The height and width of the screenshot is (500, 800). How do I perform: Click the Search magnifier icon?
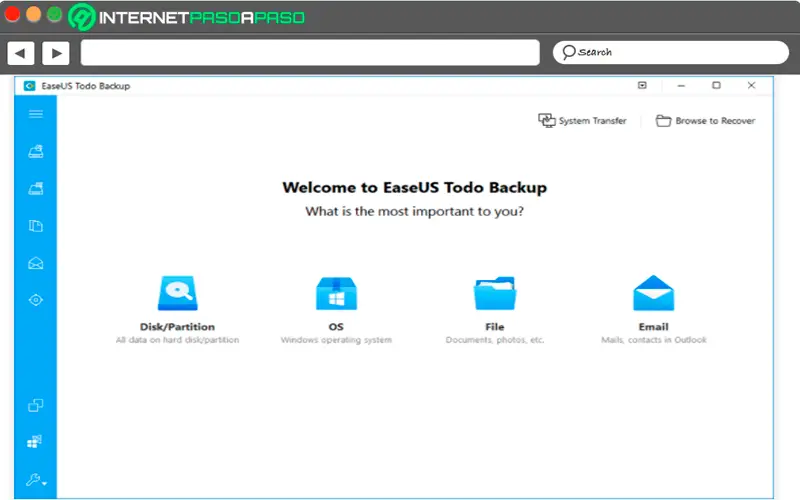[x=568, y=52]
